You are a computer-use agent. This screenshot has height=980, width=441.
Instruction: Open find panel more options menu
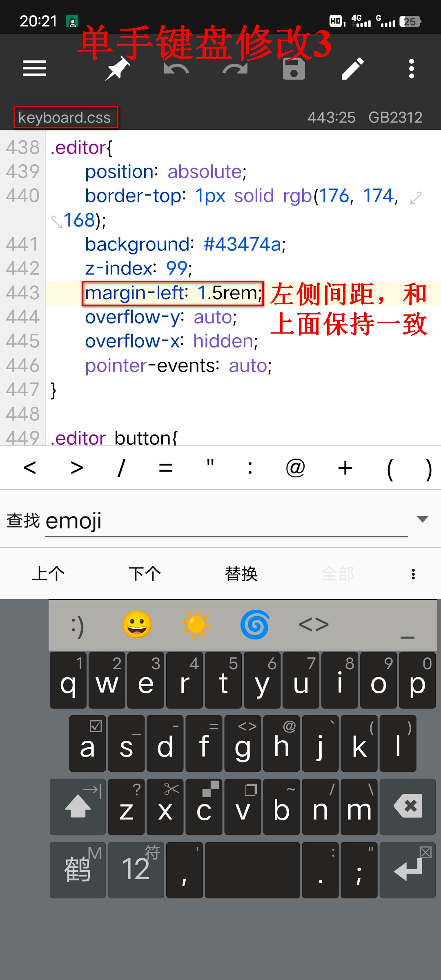point(413,574)
